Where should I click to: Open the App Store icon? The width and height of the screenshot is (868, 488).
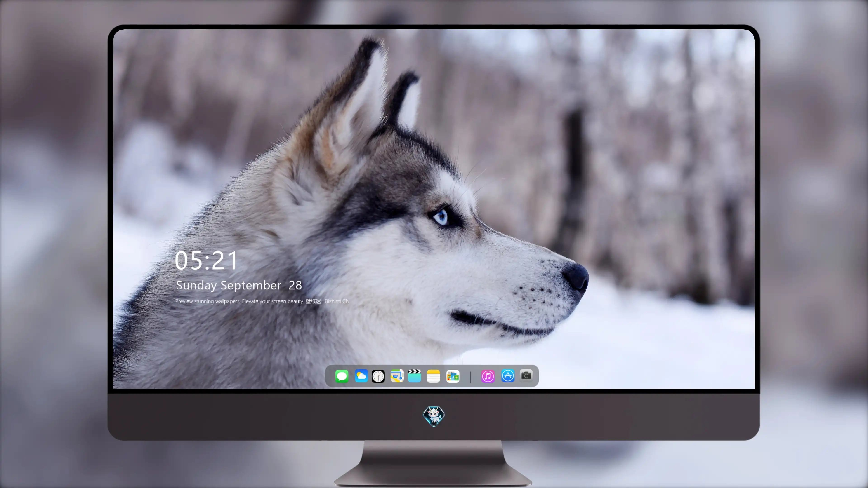tap(508, 376)
